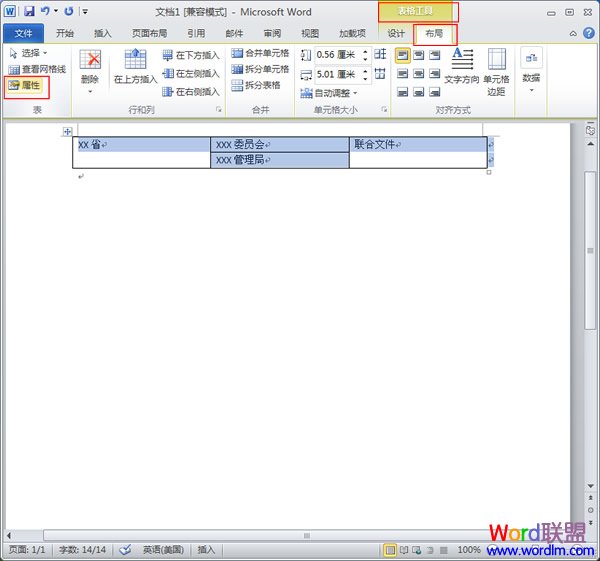Click the cell containing XXX 委员会
Screen dimensions: 600x561
pyautogui.click(x=280, y=145)
